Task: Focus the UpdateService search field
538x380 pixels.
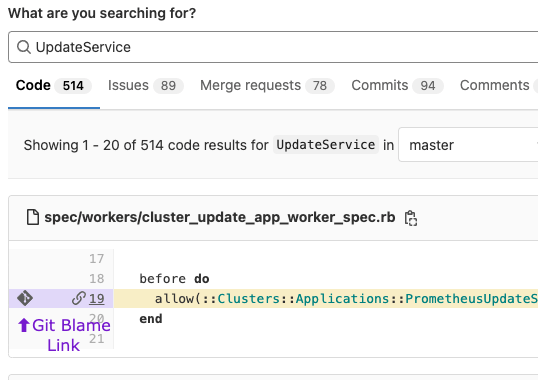Action: tap(273, 47)
